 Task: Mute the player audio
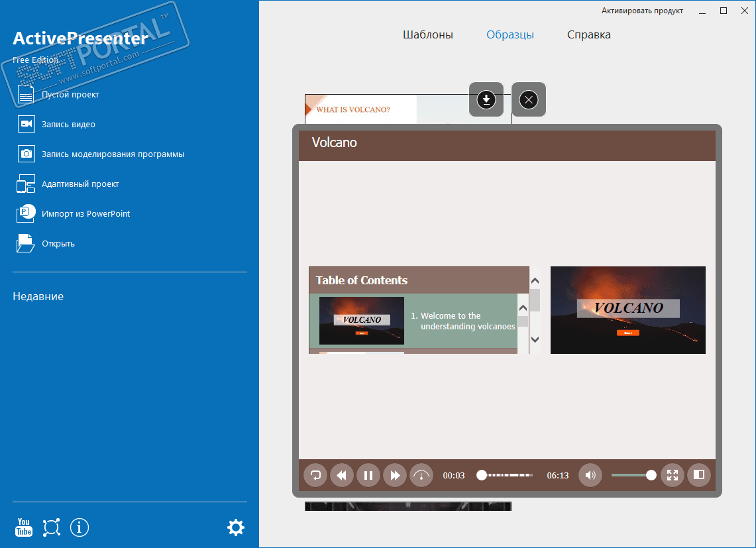point(590,475)
